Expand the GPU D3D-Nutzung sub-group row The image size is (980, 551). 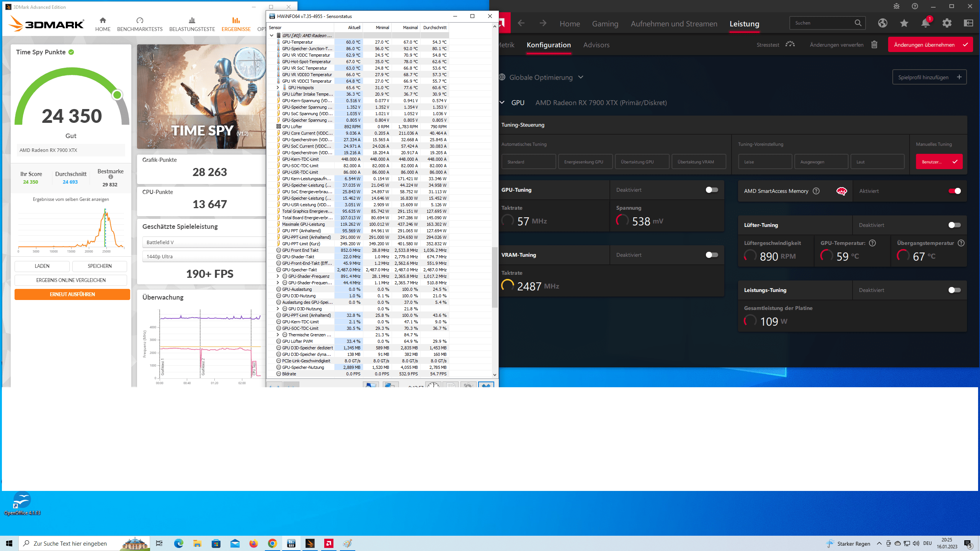pyautogui.click(x=278, y=309)
